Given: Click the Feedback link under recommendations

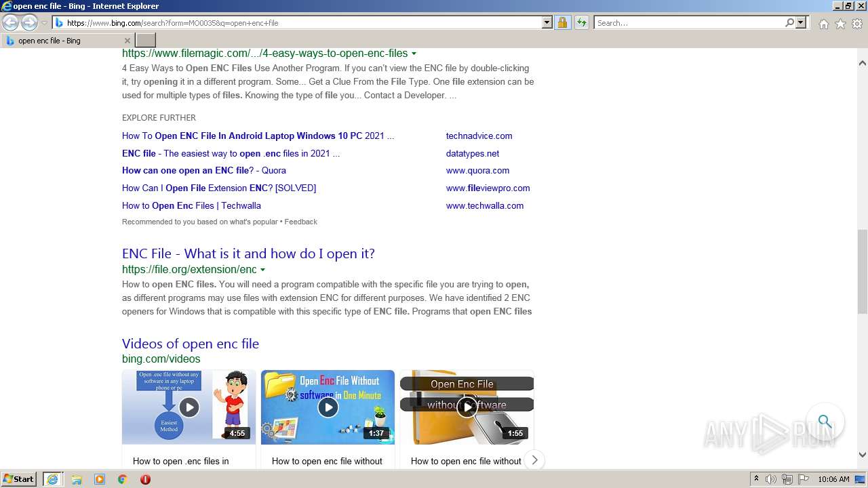Looking at the screenshot, I should [300, 222].
